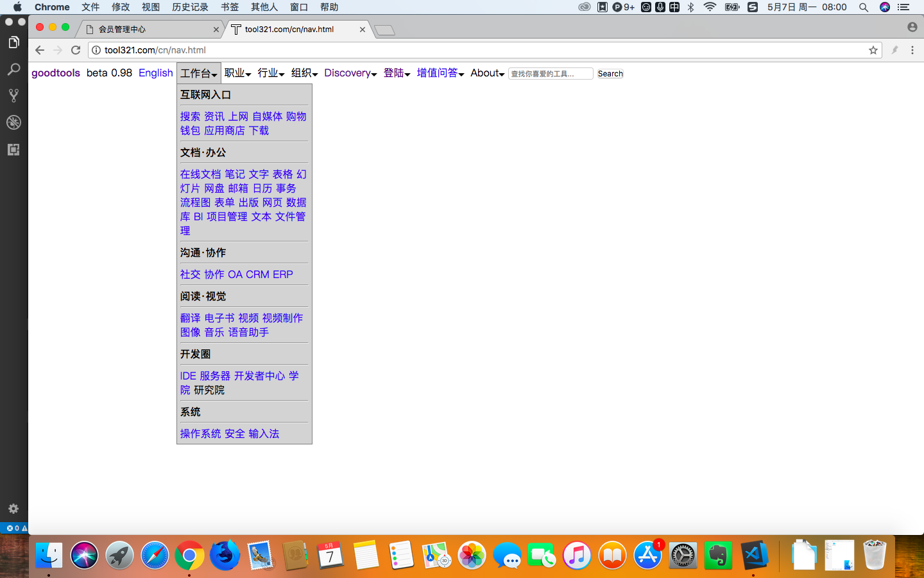The height and width of the screenshot is (578, 924).
Task: Launch Firefox from the Dock
Action: (x=224, y=555)
